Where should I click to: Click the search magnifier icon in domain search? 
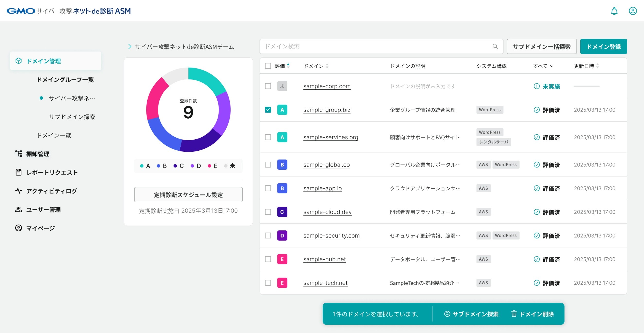click(495, 46)
